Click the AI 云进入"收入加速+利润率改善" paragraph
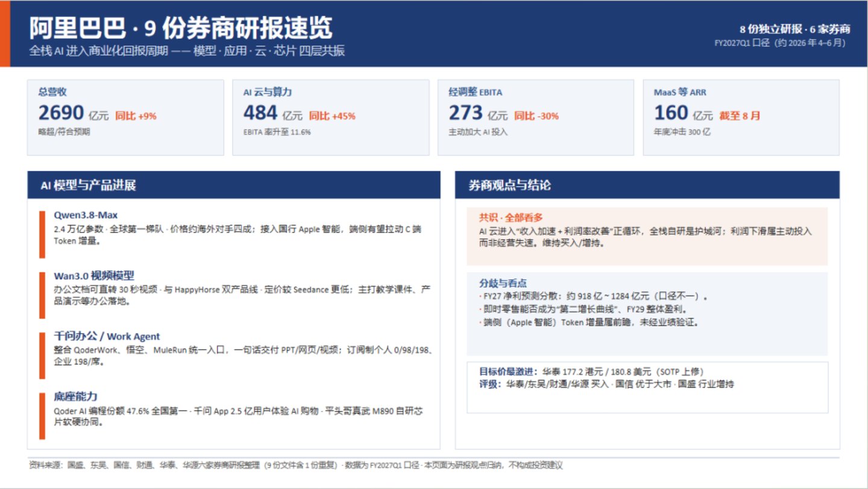The height and width of the screenshot is (489, 868). pos(646,237)
